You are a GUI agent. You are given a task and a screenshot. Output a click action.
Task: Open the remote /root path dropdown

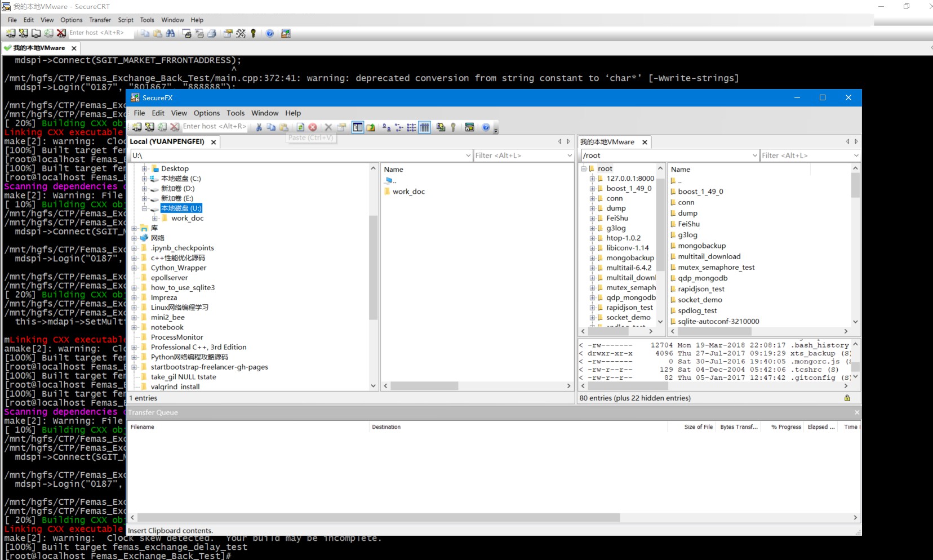pyautogui.click(x=755, y=155)
